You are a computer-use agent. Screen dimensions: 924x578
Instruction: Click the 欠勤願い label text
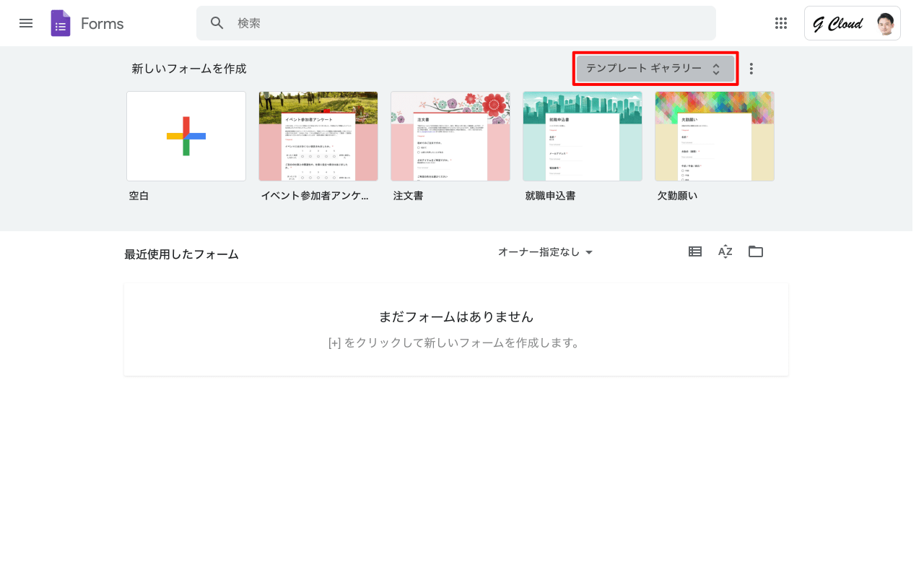point(677,196)
